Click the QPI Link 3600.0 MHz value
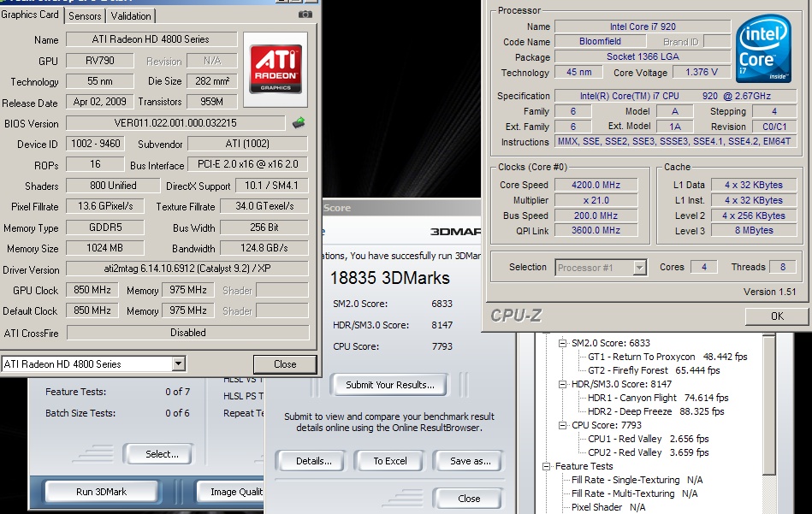The height and width of the screenshot is (514, 812). [596, 230]
